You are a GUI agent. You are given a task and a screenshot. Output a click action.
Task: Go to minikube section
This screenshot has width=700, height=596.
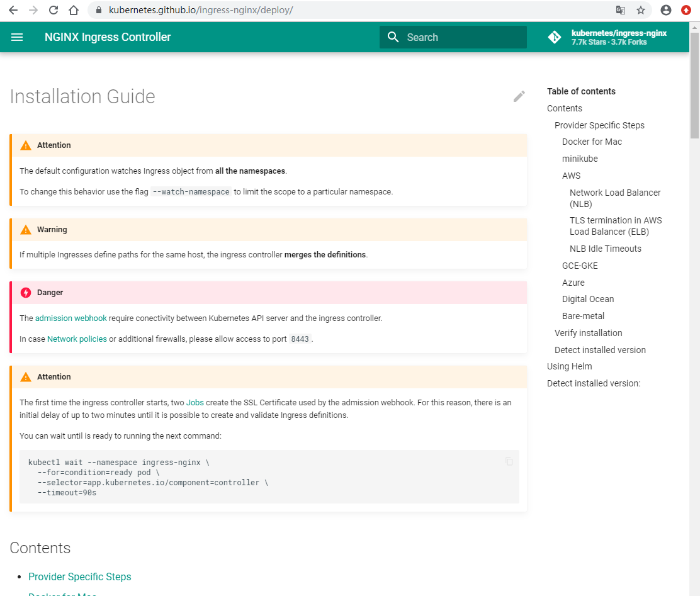coord(580,159)
